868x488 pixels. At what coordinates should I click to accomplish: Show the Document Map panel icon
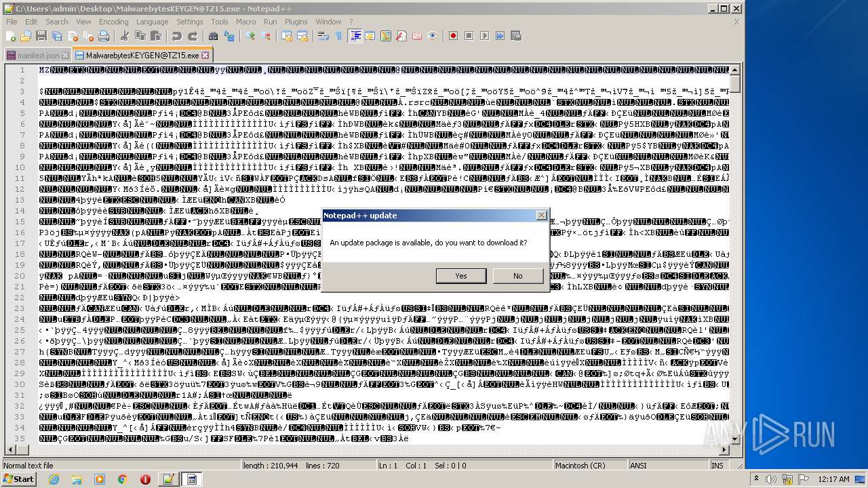(385, 36)
